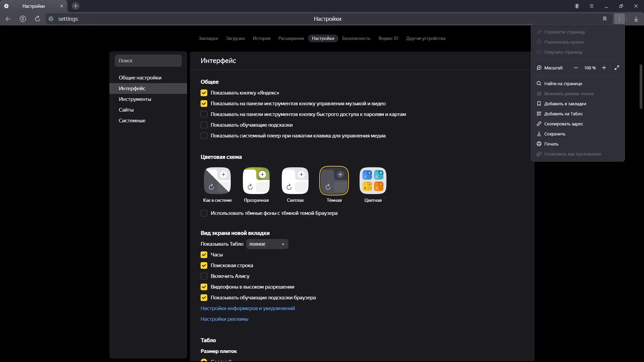Image resolution: width=644 pixels, height=362 pixels.
Task: Open the downloads arrow icon
Action: click(x=636, y=19)
